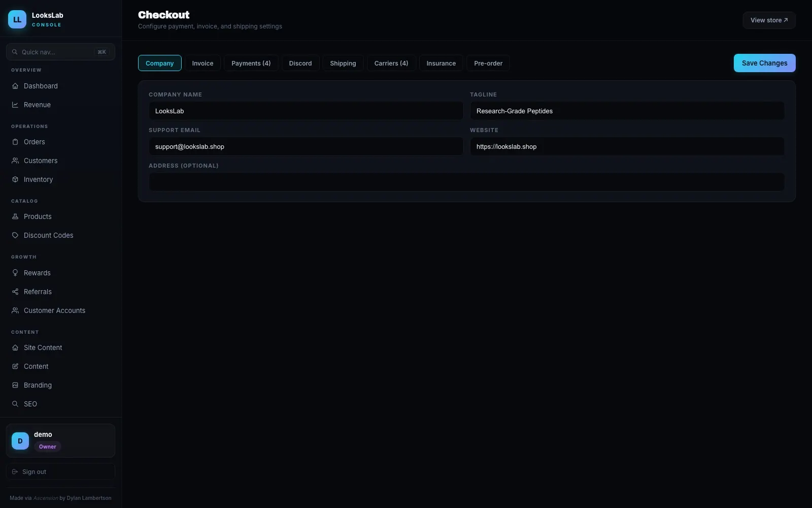Click the Save Changes button
This screenshot has width=812, height=508.
pos(765,63)
